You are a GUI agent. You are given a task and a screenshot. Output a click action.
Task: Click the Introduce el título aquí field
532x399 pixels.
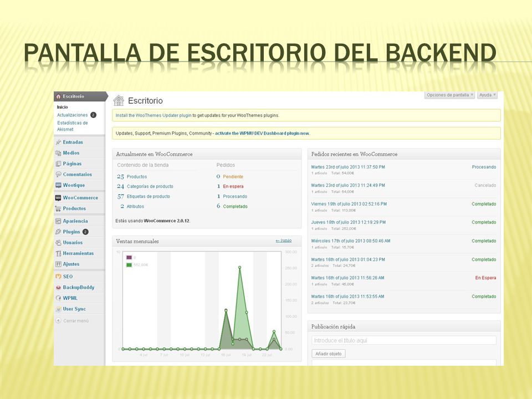pyautogui.click(x=404, y=340)
